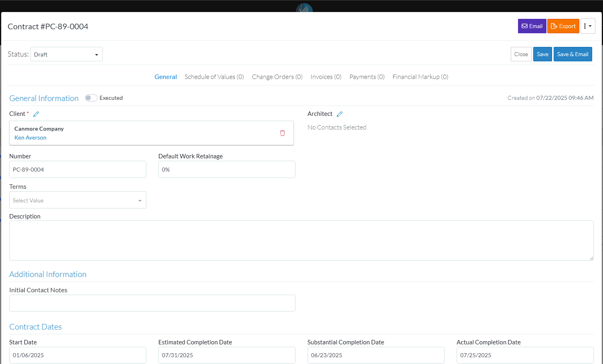The image size is (603, 364).
Task: Click the Created on timestamp text
Action: [x=550, y=98]
